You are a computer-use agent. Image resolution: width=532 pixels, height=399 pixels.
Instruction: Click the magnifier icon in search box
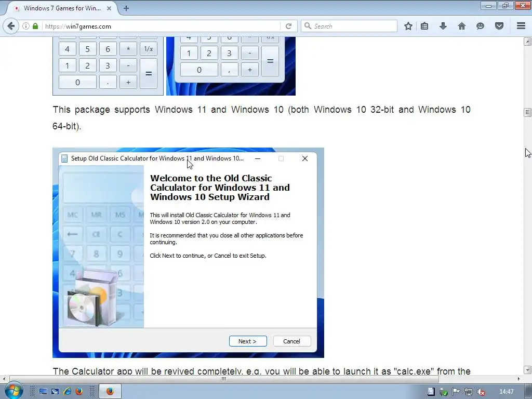pos(308,26)
